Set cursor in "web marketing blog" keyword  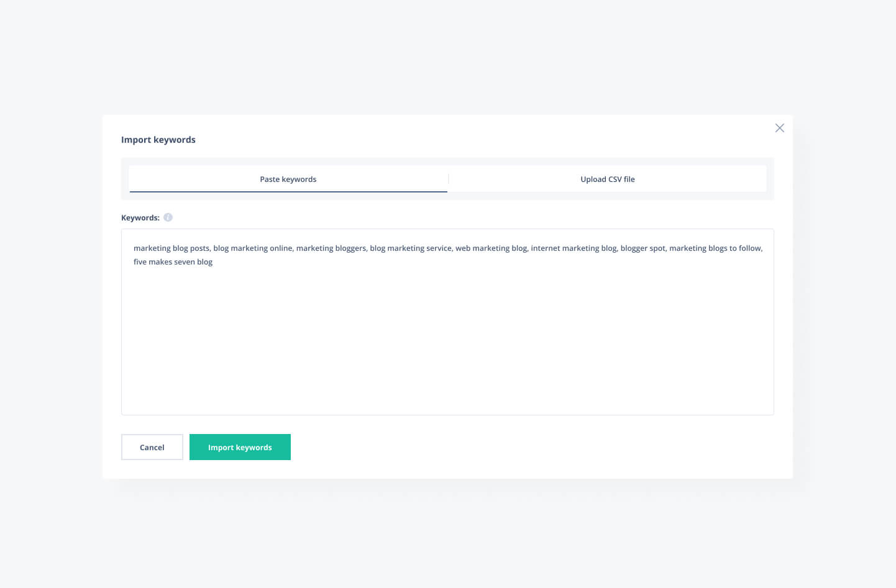(491, 248)
